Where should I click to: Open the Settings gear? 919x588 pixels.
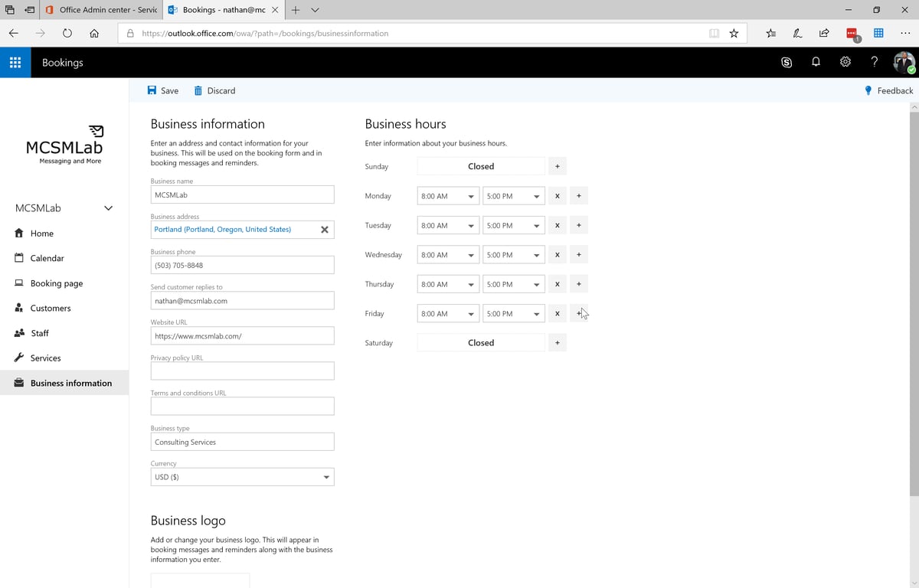click(x=845, y=62)
